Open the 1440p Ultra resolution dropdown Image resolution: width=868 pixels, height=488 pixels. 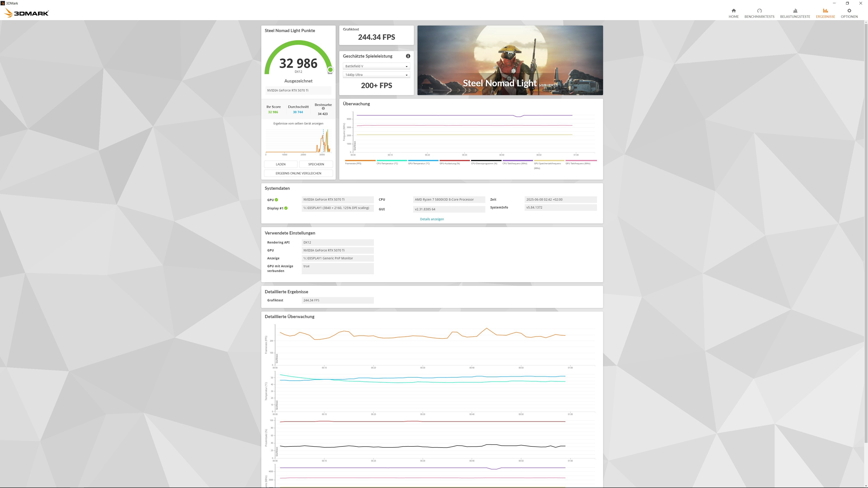click(x=376, y=75)
